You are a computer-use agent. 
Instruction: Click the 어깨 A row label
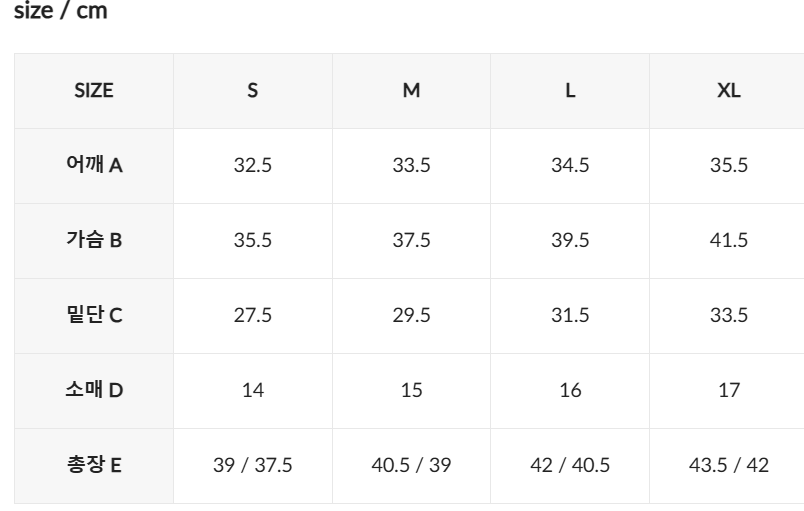[x=94, y=166]
